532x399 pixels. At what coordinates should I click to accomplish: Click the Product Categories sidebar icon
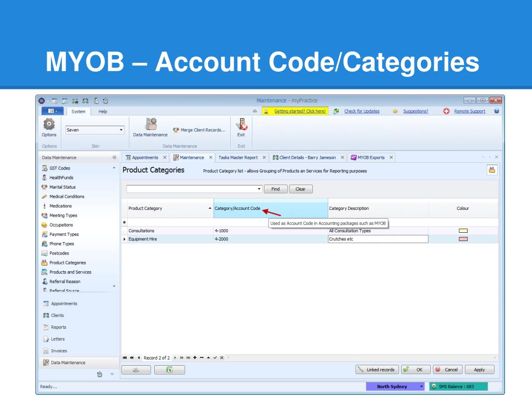click(45, 262)
